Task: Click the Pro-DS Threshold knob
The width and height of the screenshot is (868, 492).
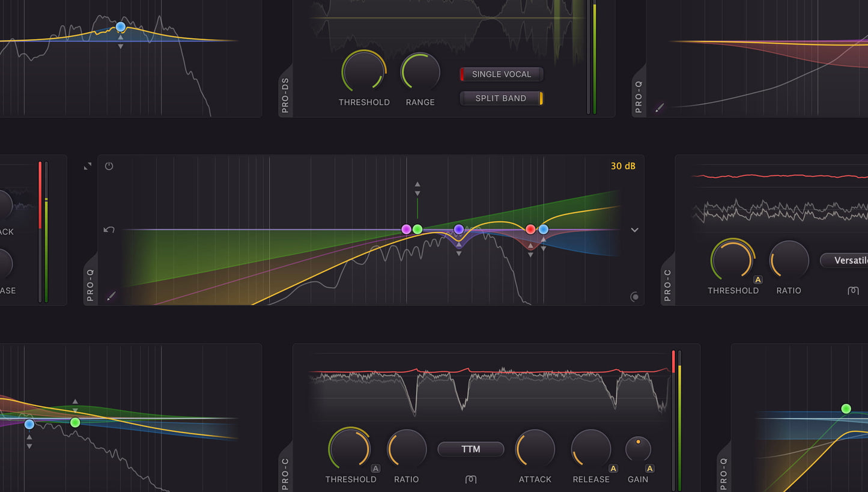Action: tap(363, 71)
